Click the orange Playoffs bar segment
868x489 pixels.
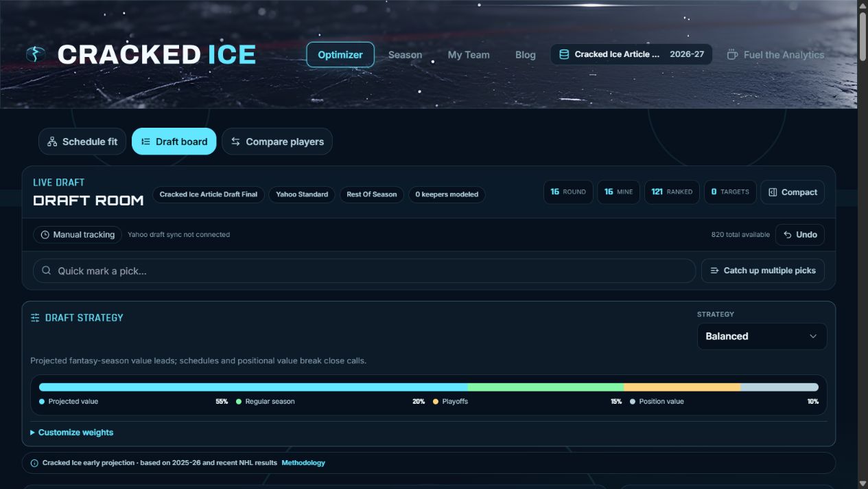pyautogui.click(x=682, y=387)
